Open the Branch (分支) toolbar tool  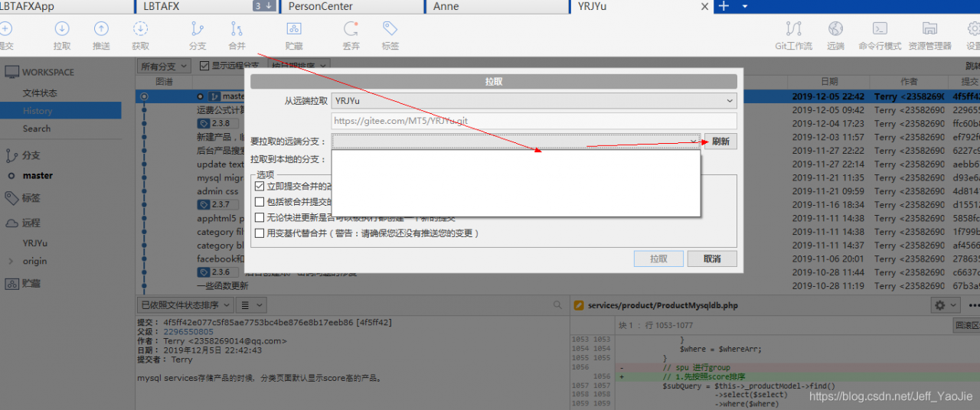click(x=198, y=29)
